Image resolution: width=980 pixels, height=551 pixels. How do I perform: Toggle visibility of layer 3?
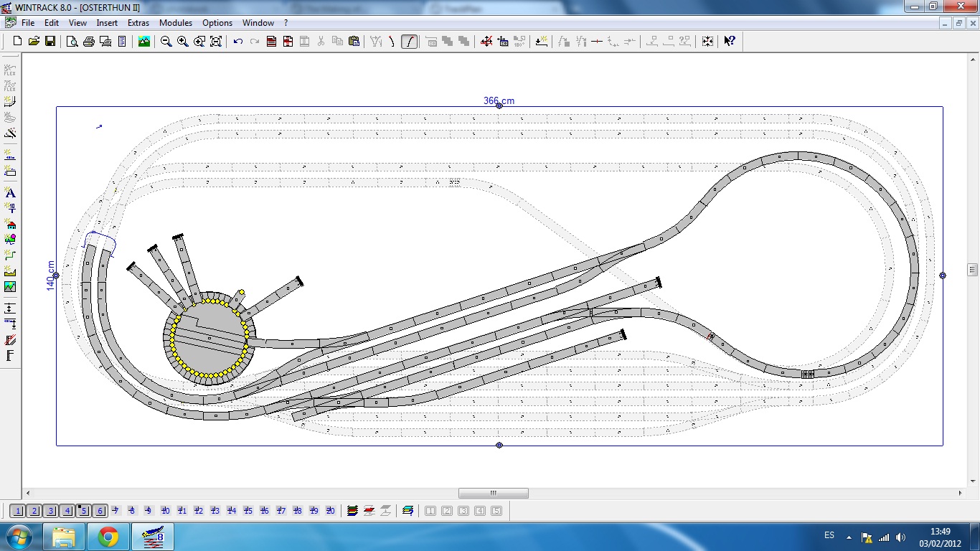coord(50,511)
